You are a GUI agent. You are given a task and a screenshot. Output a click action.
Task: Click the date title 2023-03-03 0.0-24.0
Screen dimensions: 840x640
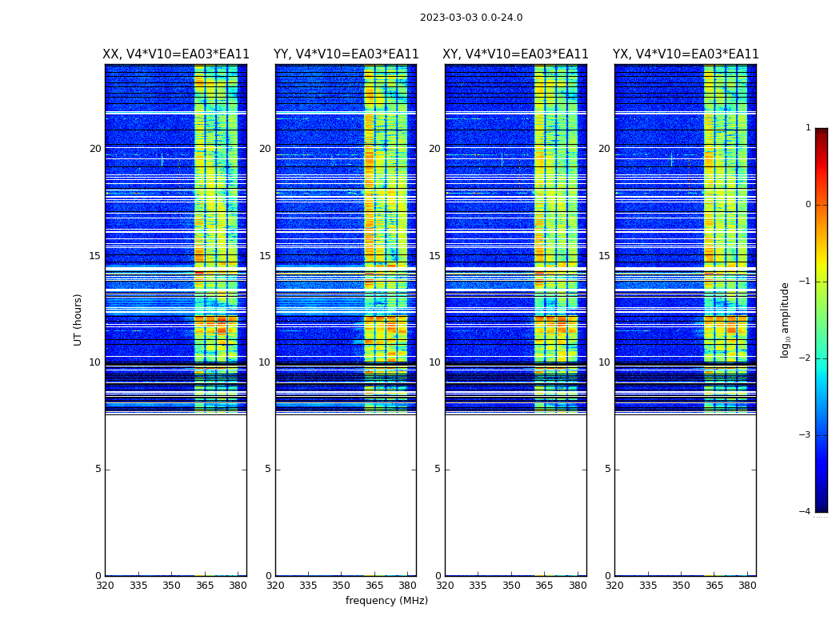(x=471, y=18)
